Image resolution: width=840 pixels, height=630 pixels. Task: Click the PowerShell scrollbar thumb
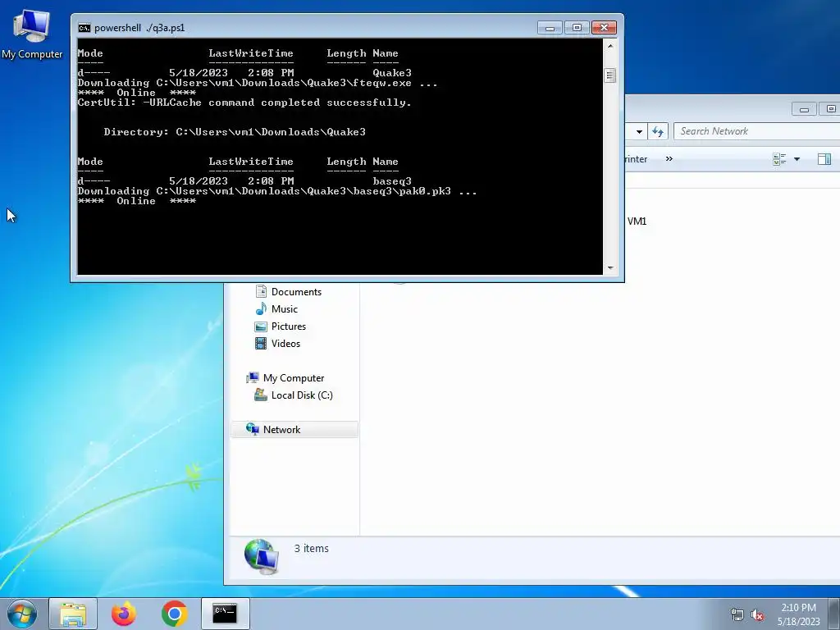[609, 75]
